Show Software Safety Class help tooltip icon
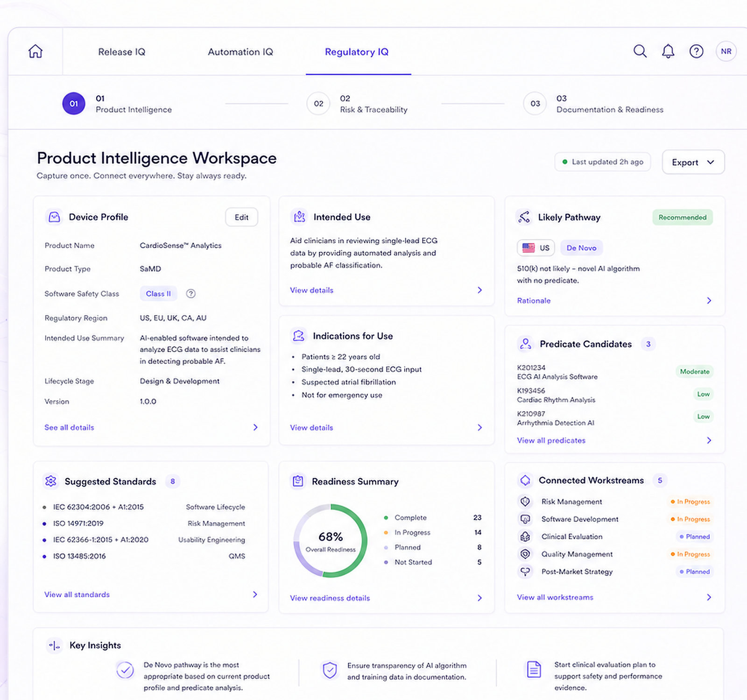 click(x=191, y=294)
